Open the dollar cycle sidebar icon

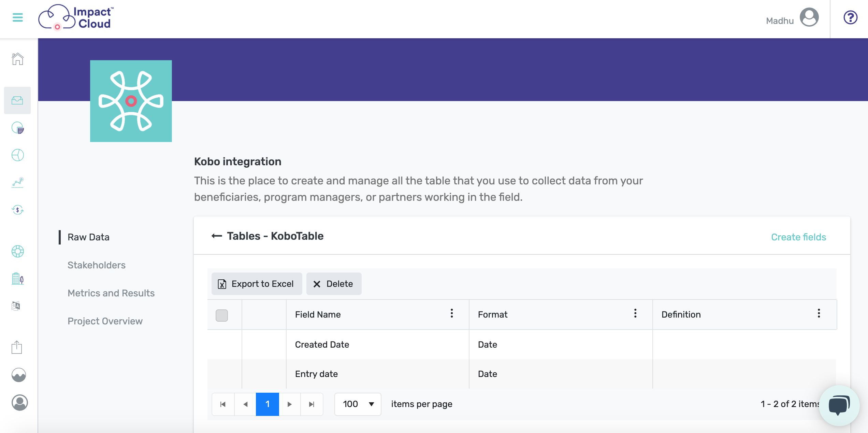[17, 210]
